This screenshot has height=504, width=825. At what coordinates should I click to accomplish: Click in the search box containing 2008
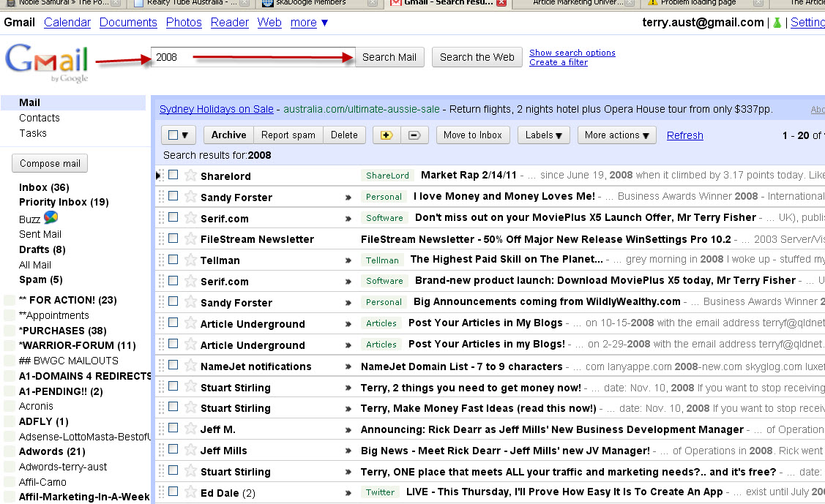coord(252,57)
